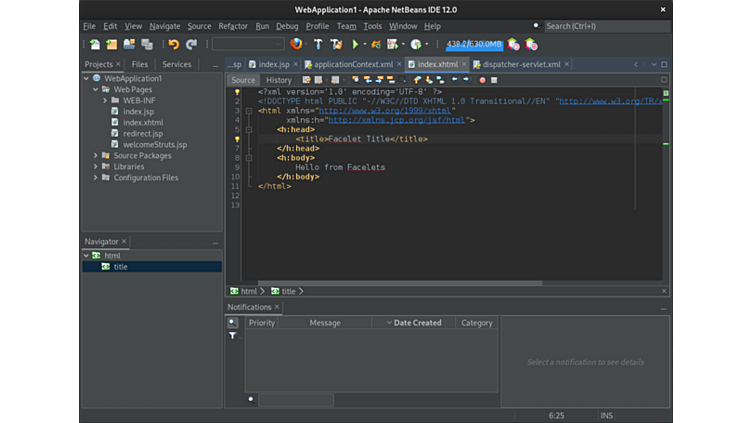Click the Shift Line Left icon
This screenshot has height=423, width=752.
pos(455,80)
